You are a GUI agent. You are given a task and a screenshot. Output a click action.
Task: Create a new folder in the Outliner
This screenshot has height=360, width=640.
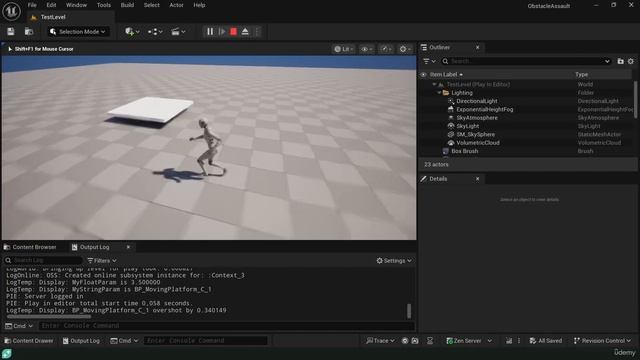tap(620, 61)
